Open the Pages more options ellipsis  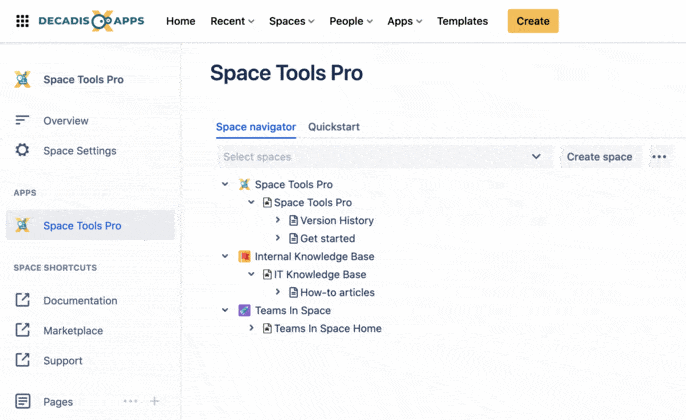[130, 401]
